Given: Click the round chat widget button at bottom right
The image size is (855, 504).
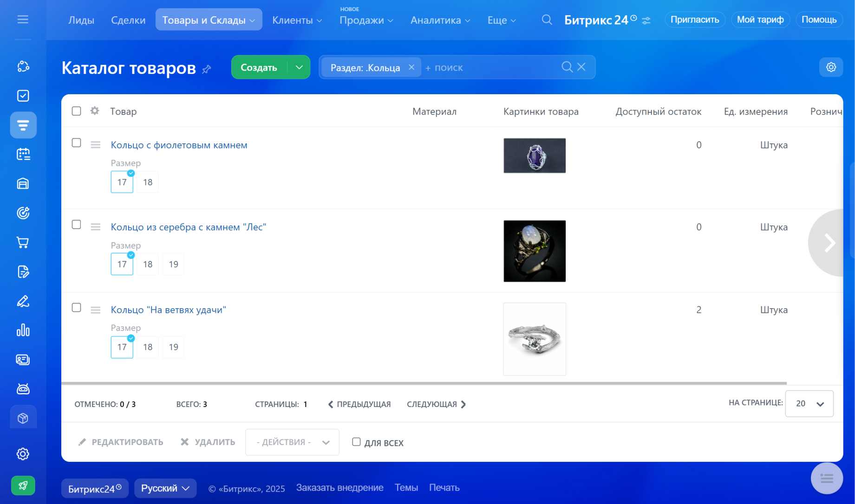Looking at the screenshot, I should click(827, 478).
